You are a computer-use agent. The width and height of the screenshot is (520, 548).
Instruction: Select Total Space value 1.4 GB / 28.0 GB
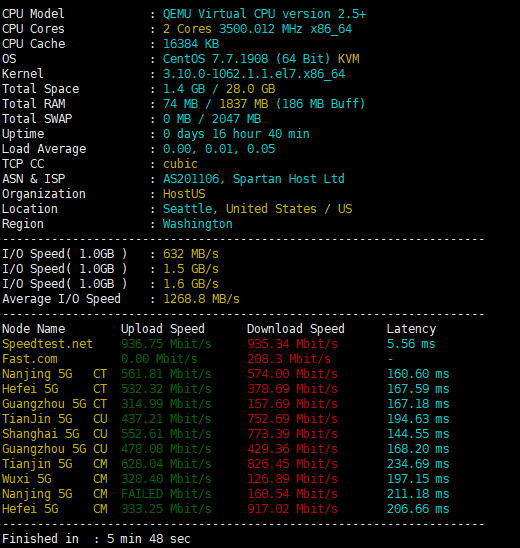(x=219, y=89)
